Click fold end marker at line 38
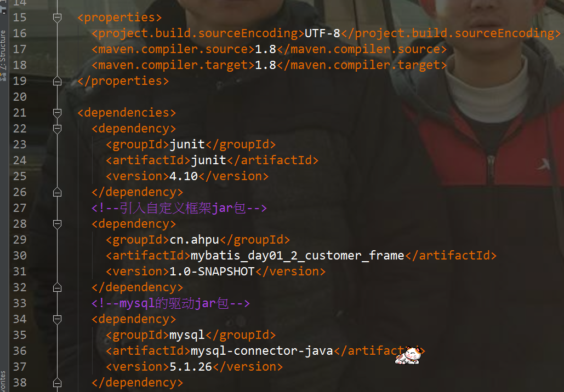This screenshot has width=564, height=392. click(x=57, y=383)
